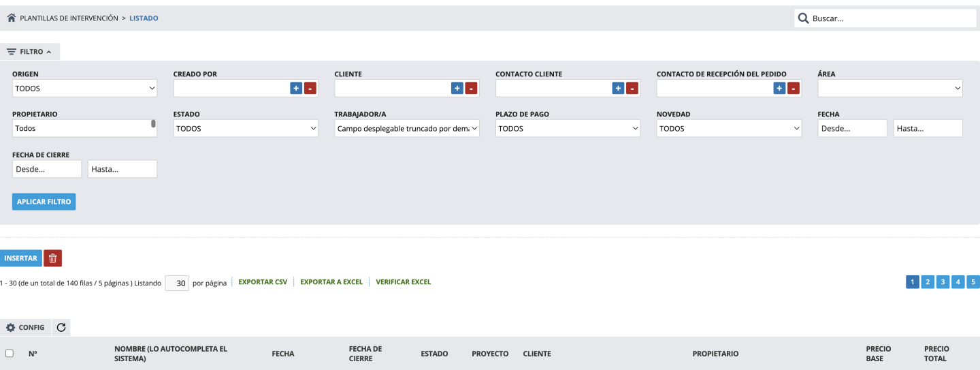This screenshot has width=980, height=370.
Task: Collapse the Filtro panel
Action: (30, 52)
